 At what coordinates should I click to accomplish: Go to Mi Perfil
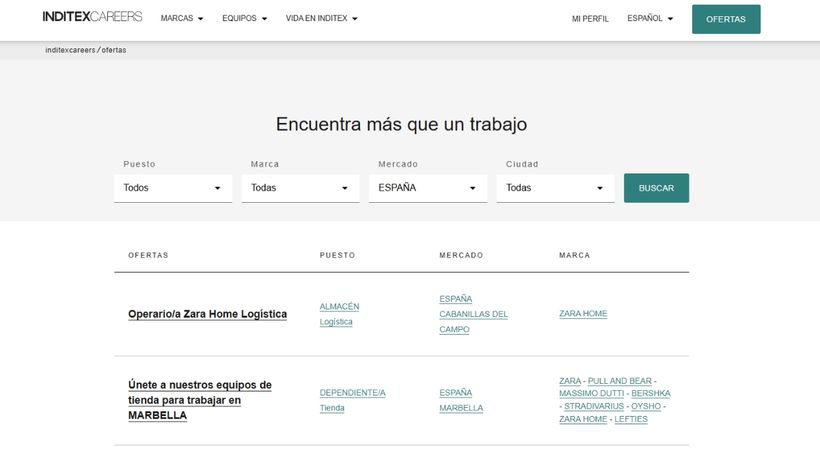[590, 19]
